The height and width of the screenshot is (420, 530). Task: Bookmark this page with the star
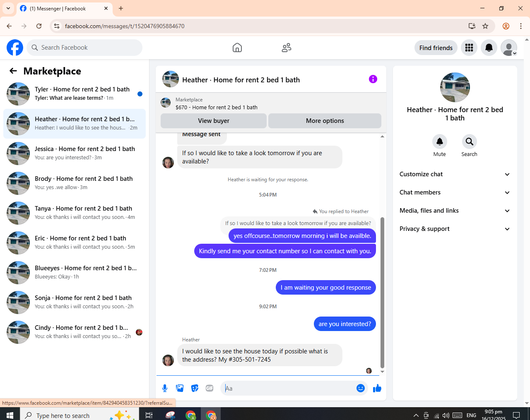coord(485,26)
